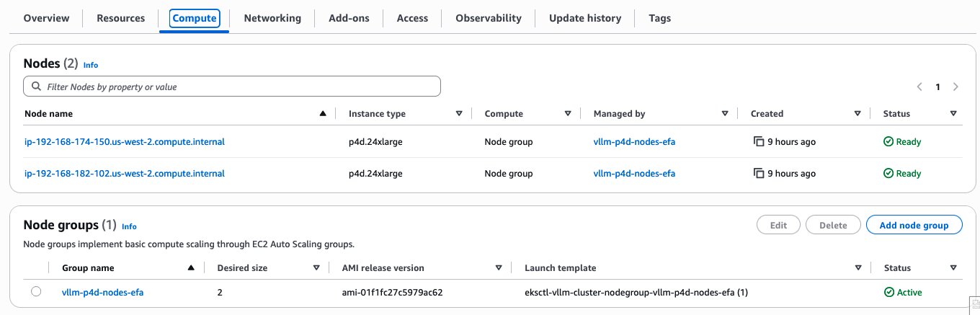Sort node groups by AMI release version
980x315 pixels.
click(x=499, y=268)
